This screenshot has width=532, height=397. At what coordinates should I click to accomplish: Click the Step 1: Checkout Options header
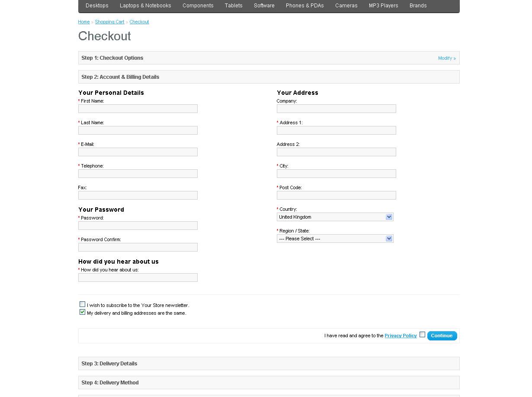[x=269, y=58]
